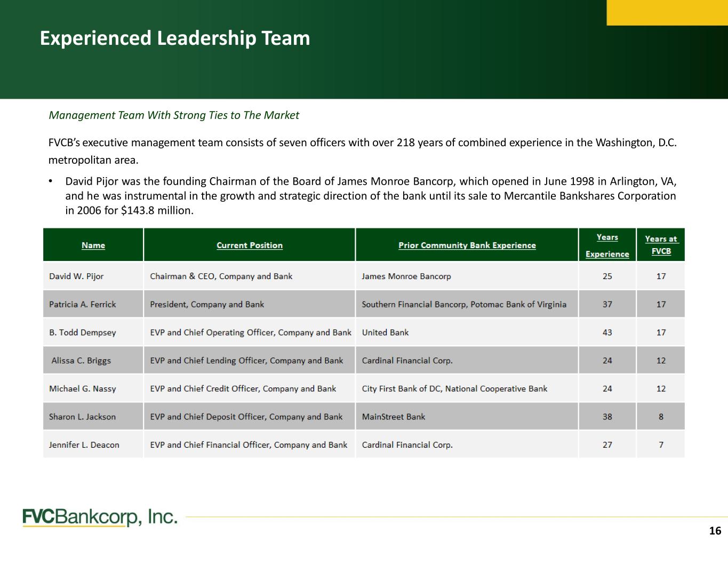Select the Michael G. Nassy name cell
The image size is (728, 563).
(x=82, y=389)
